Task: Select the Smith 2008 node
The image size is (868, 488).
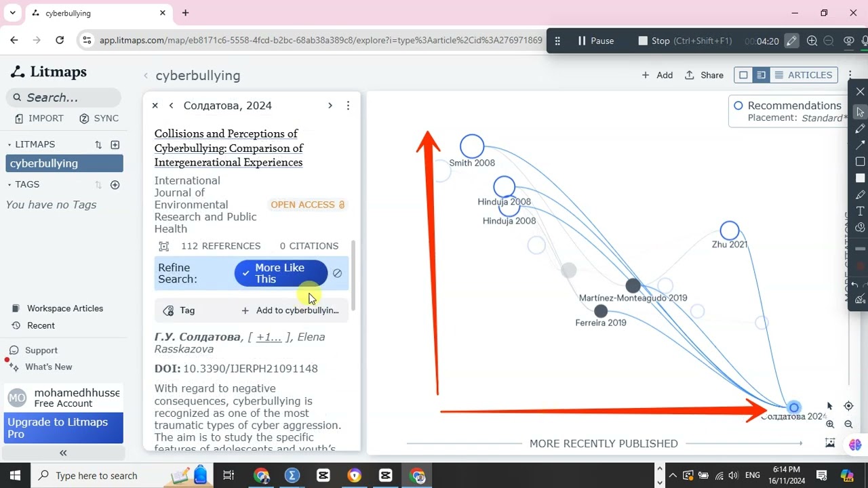Action: tap(472, 146)
